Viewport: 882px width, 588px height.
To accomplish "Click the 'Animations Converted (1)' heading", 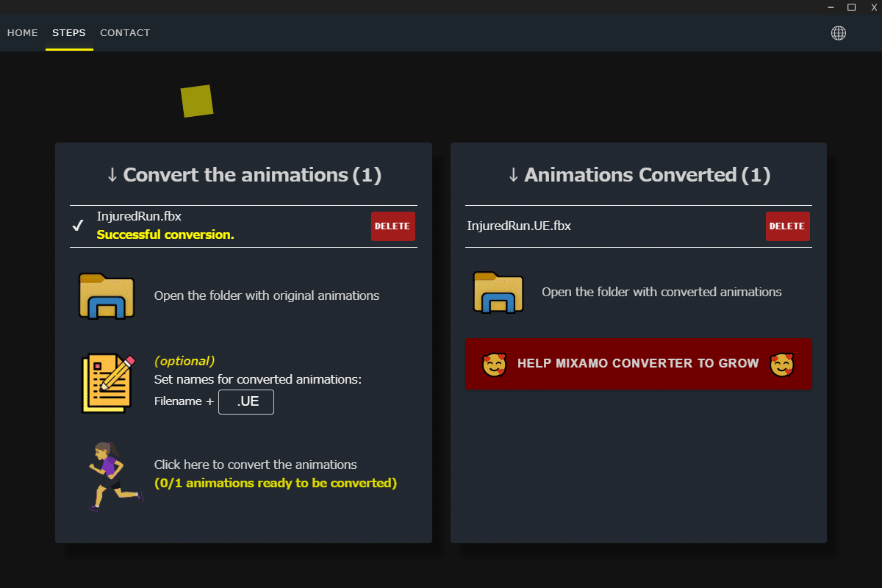I will coord(639,175).
